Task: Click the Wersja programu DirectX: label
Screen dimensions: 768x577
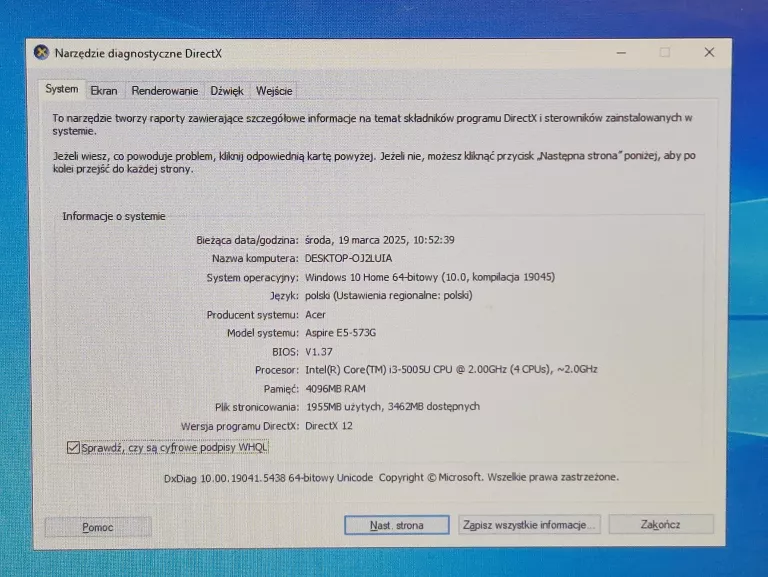Action: (240, 426)
